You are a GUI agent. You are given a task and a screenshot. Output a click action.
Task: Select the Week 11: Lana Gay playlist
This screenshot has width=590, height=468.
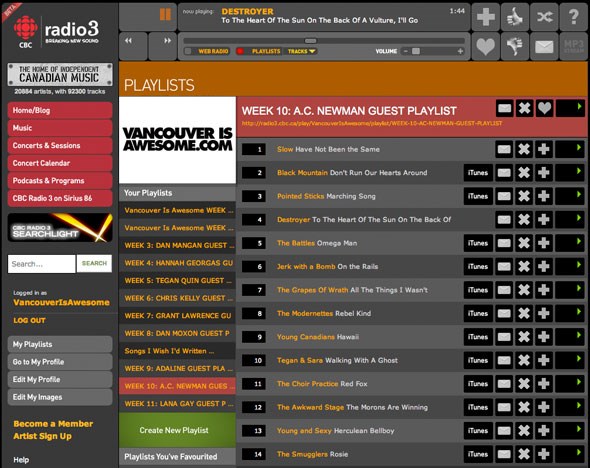tap(177, 404)
